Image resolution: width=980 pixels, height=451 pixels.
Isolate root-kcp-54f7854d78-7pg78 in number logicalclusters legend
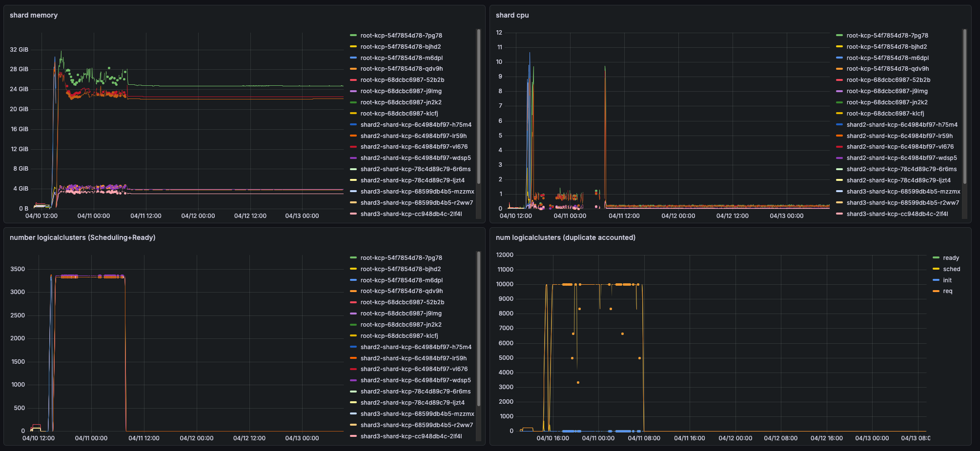coord(401,258)
